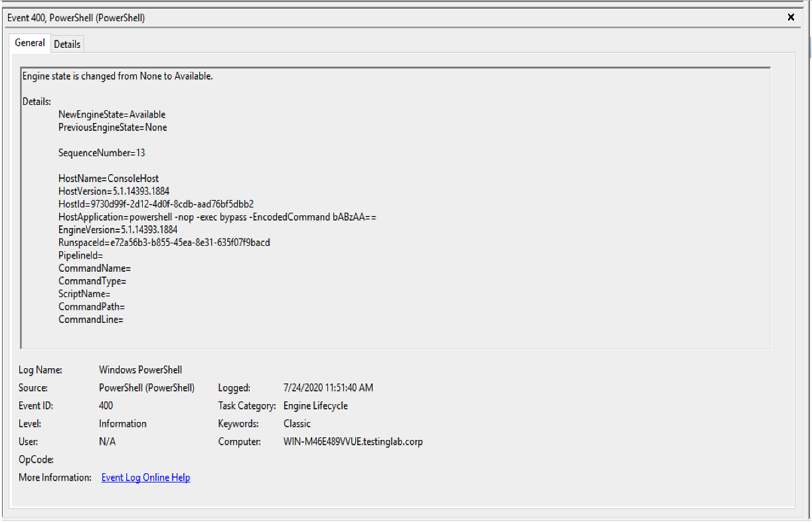Click the Task Category value Engine Lifecycle
The height and width of the screenshot is (523, 812).
point(315,405)
